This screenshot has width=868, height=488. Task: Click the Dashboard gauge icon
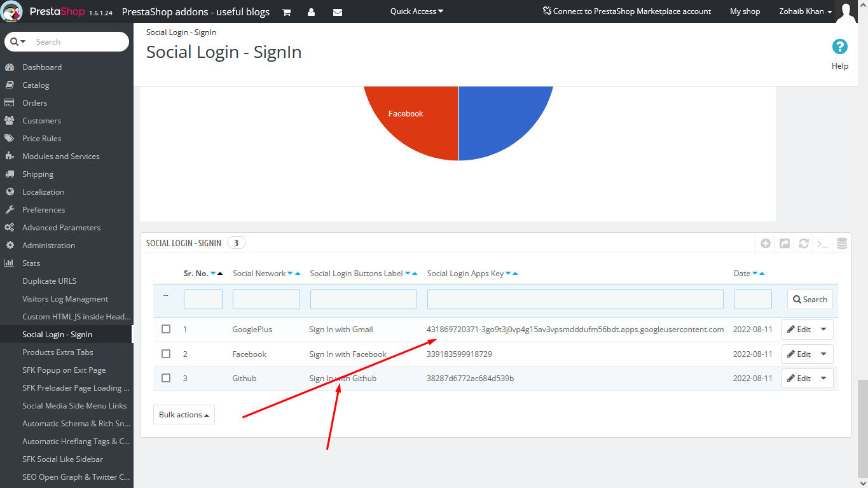(x=10, y=67)
